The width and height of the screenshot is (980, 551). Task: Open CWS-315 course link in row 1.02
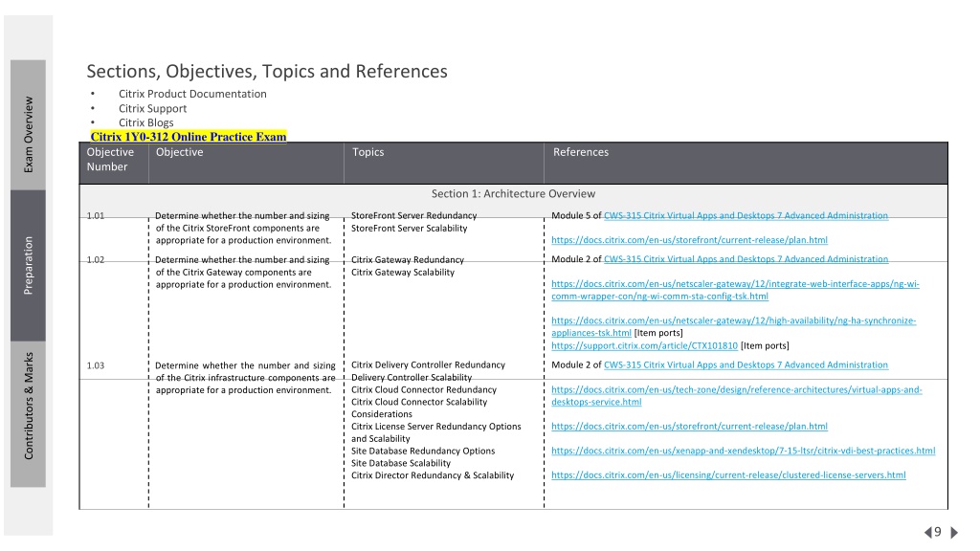[746, 259]
